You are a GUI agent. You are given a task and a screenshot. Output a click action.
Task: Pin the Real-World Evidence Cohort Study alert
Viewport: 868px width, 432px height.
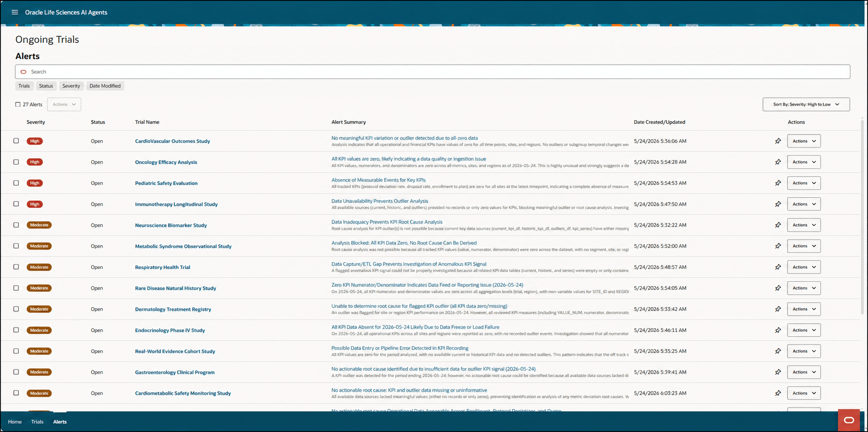coord(778,351)
